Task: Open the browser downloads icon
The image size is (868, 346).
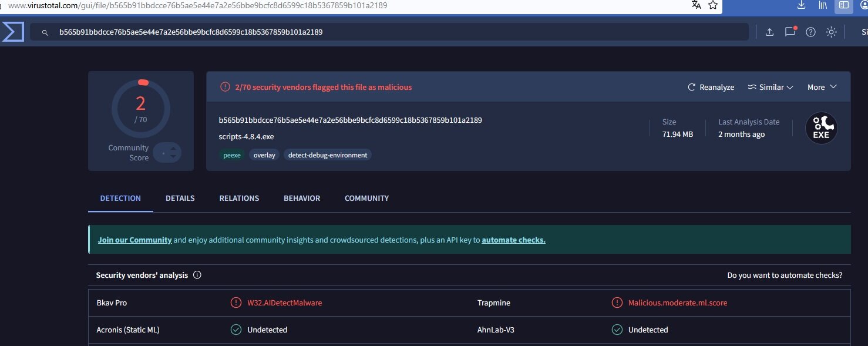Action: (801, 5)
